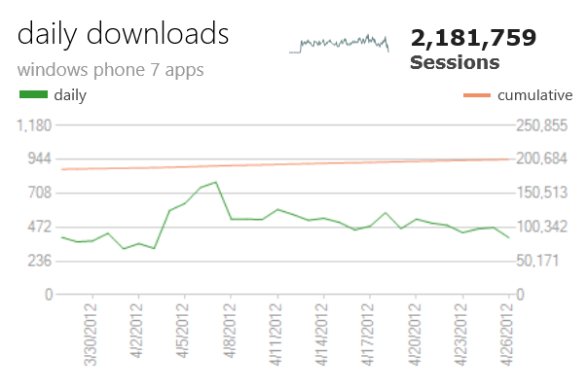The width and height of the screenshot is (588, 390).
Task: Click the daily downloads title
Action: tap(124, 34)
